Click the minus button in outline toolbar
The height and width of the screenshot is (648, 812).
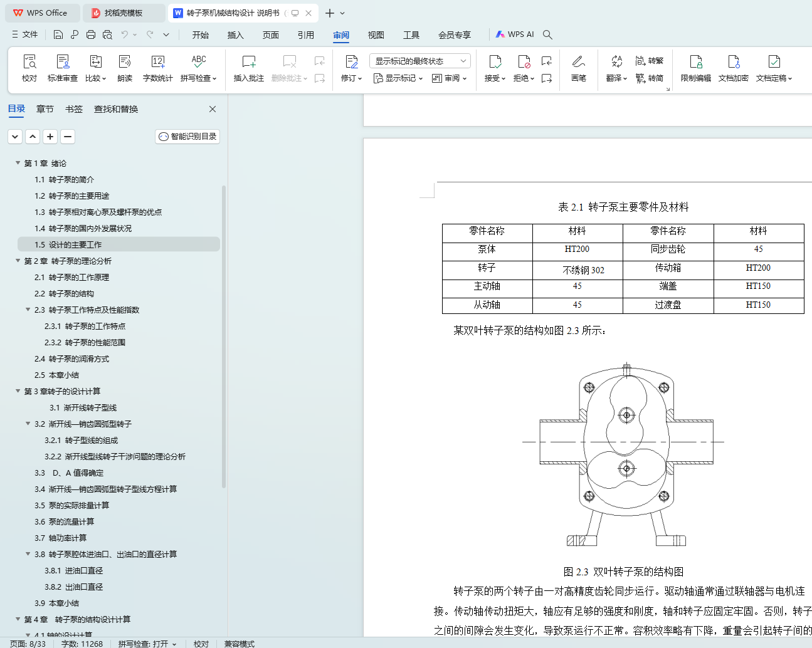pos(68,137)
